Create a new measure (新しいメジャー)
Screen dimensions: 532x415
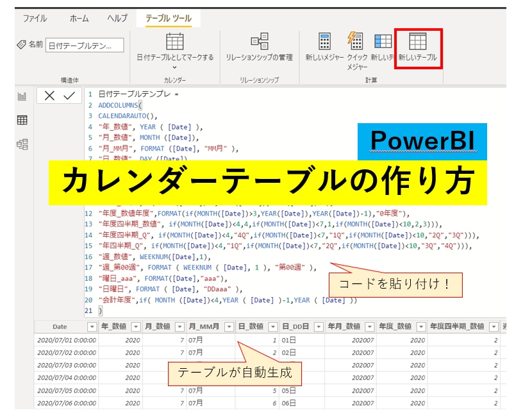pos(324,47)
